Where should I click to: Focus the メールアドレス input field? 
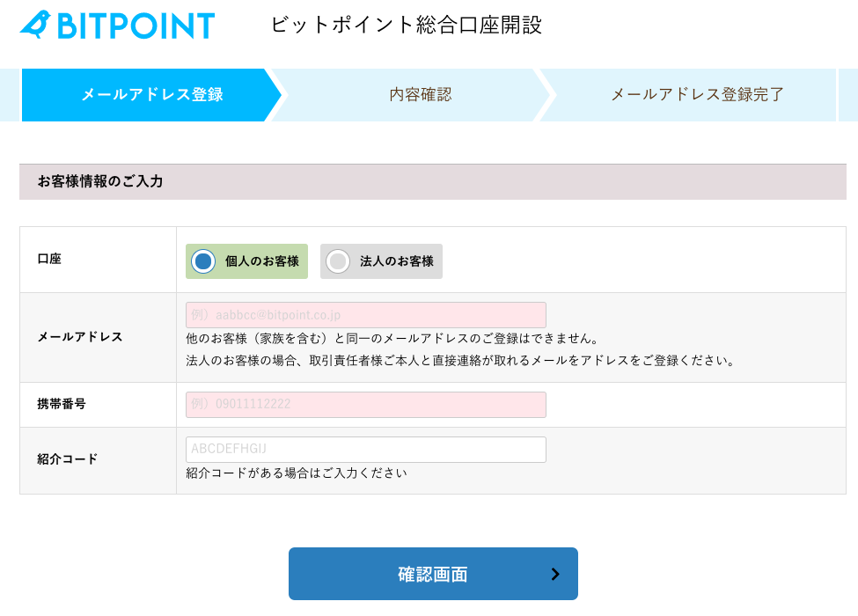point(365,314)
